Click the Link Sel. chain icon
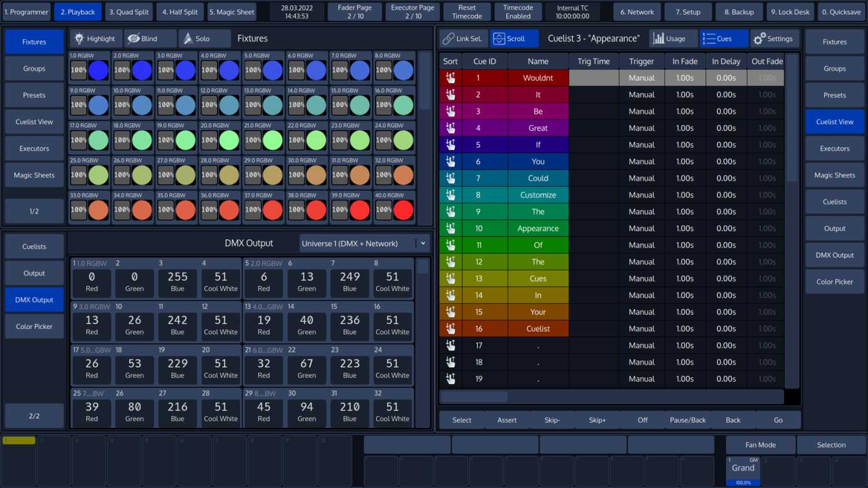The width and height of the screenshot is (868, 488). click(x=448, y=39)
